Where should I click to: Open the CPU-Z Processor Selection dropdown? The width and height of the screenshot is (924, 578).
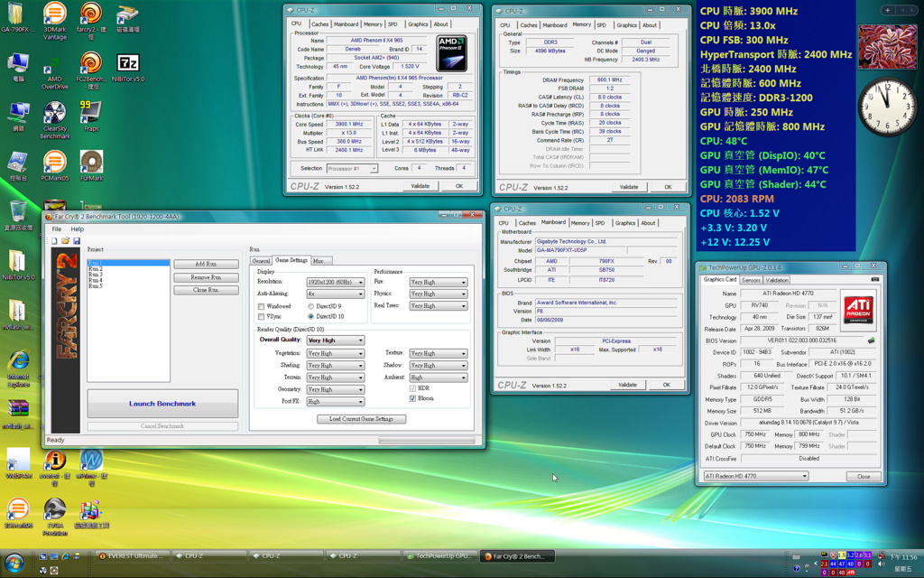coord(352,169)
